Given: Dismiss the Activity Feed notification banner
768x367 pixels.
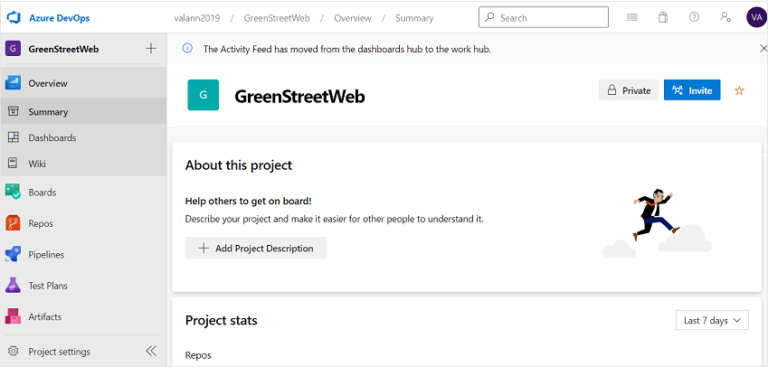Looking at the screenshot, I should pos(763,49).
